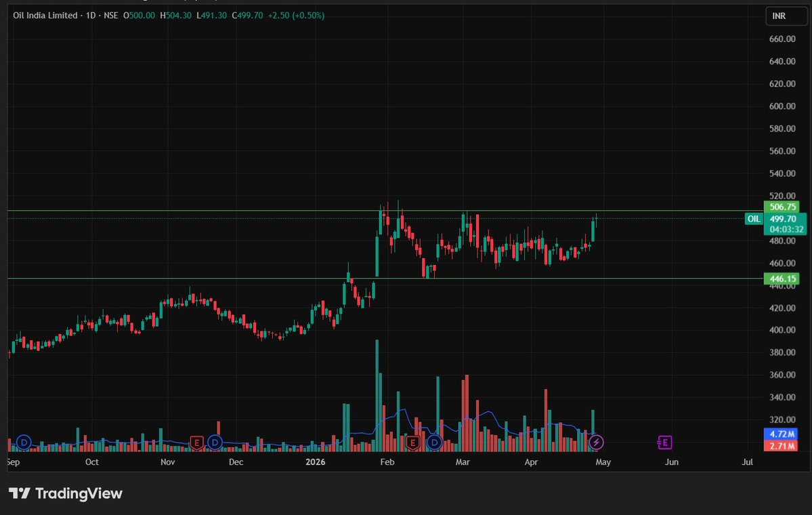
Task: Click the current price label 499.70
Action: (782, 219)
